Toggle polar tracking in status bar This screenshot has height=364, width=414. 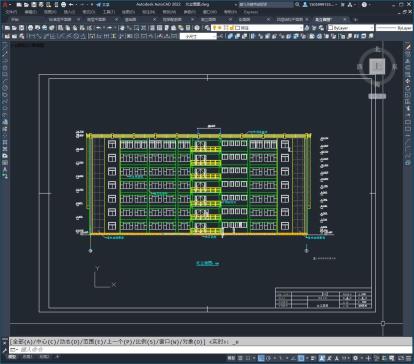coord(269,358)
